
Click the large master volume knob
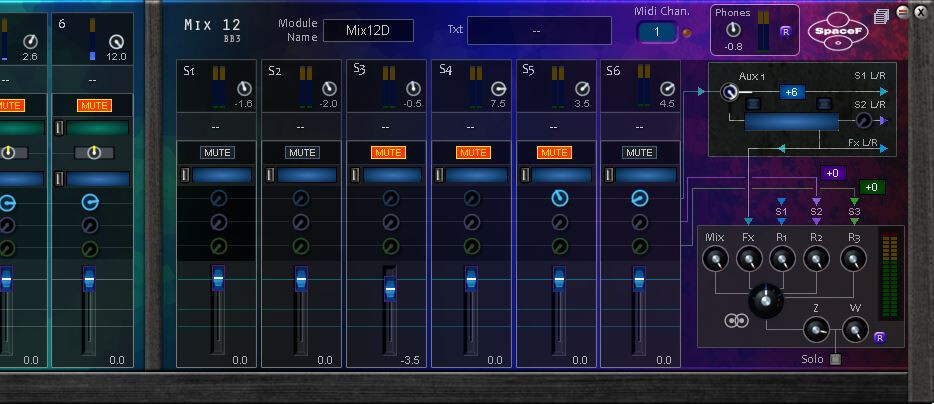(x=766, y=300)
